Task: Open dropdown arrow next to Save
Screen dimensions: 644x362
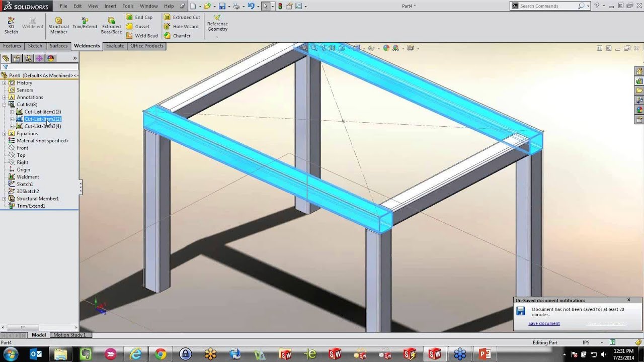Action: point(228,6)
